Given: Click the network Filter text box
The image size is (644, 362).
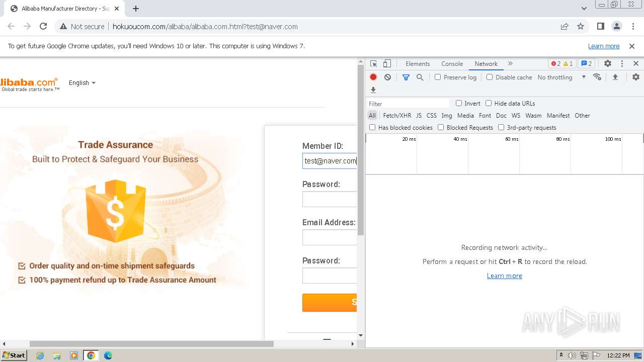Looking at the screenshot, I should [408, 104].
